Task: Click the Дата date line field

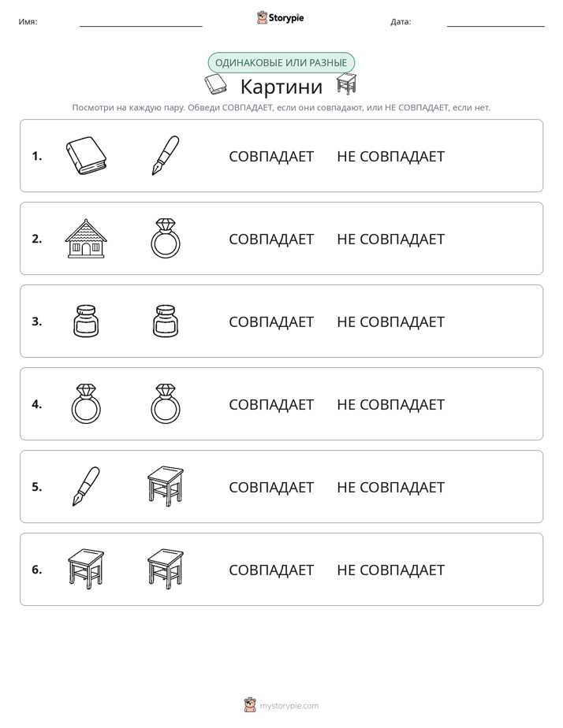Action: (x=496, y=22)
